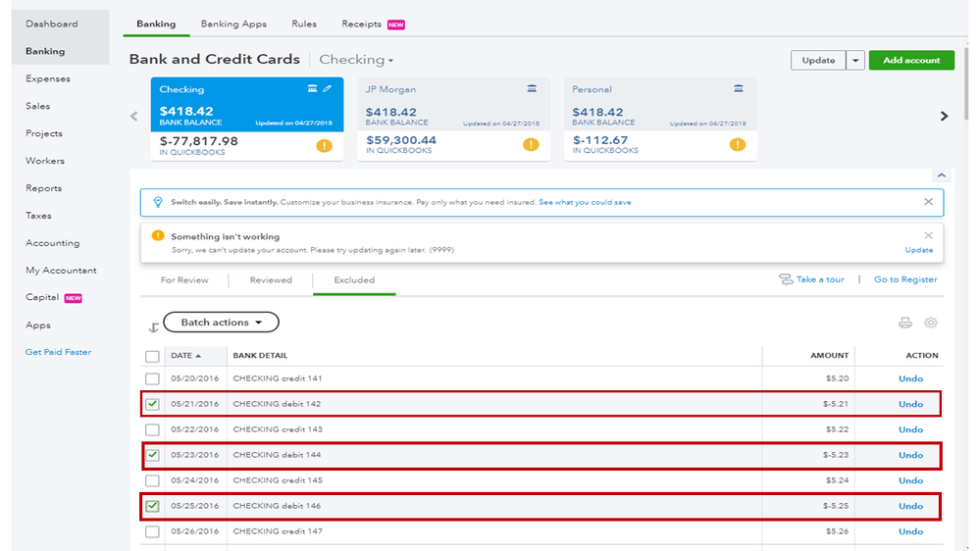Dismiss the 'Something isn't working' alert
The width and height of the screenshot is (980, 551).
pyautogui.click(x=928, y=235)
